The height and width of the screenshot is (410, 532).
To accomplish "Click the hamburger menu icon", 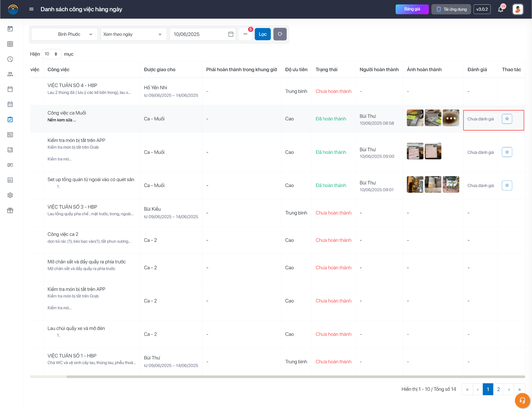I will [31, 9].
